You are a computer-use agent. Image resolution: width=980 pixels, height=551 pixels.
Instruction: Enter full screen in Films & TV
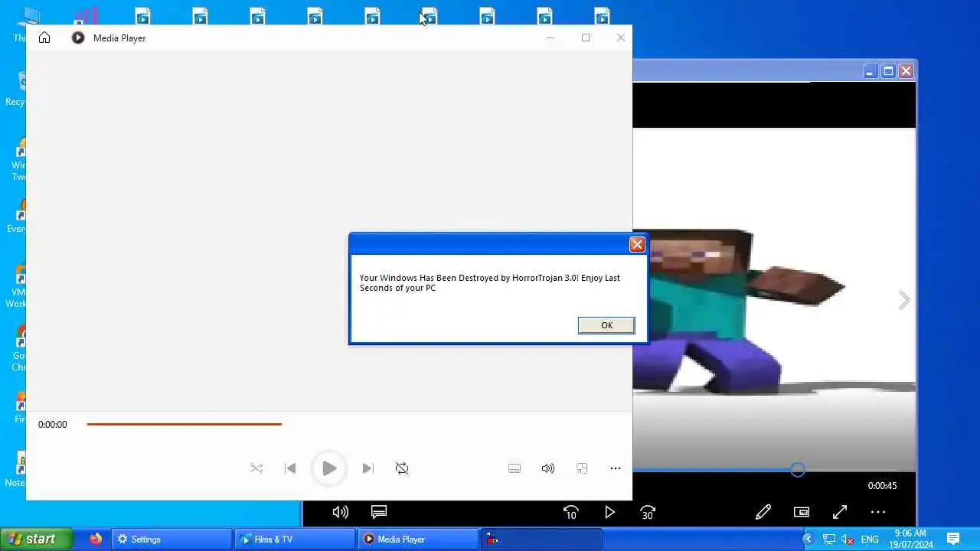pos(840,512)
